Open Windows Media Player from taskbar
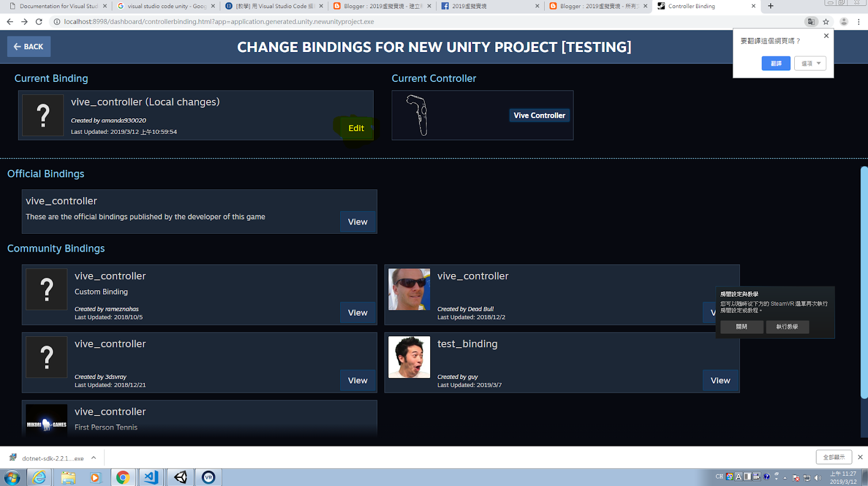This screenshot has width=868, height=486. [95, 477]
